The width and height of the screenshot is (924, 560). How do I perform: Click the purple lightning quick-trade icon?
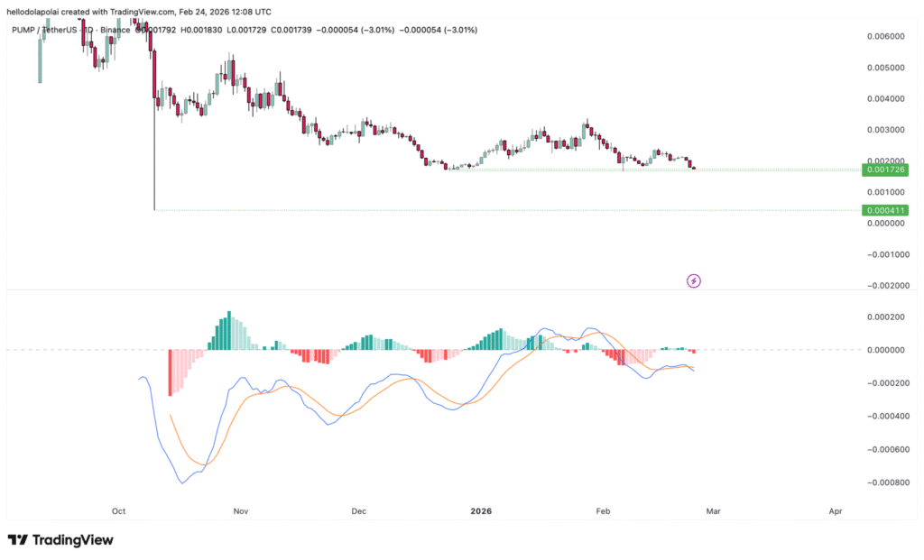click(692, 281)
